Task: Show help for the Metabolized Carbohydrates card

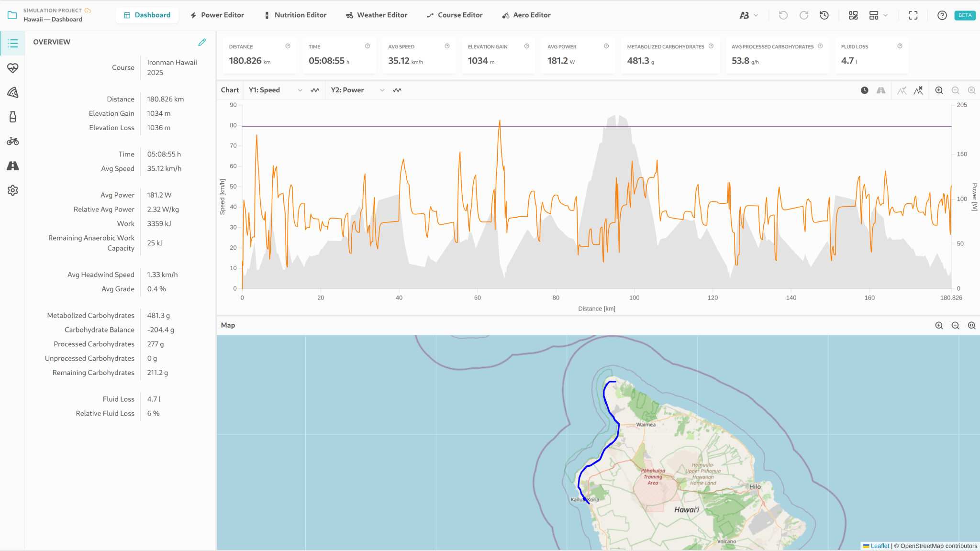Action: click(711, 46)
